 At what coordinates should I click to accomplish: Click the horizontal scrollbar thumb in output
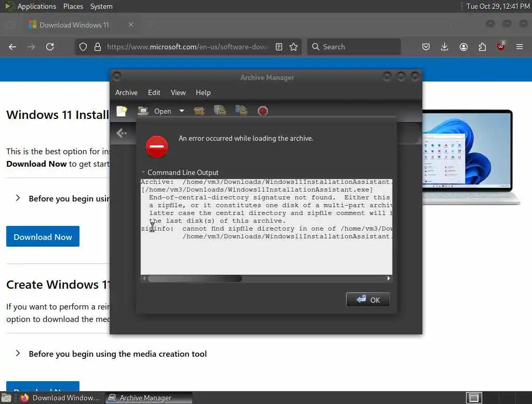[195, 278]
